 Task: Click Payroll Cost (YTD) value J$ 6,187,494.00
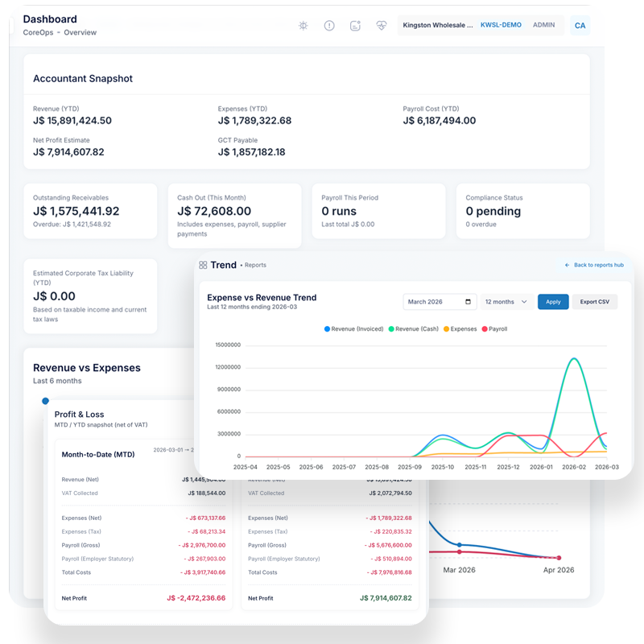click(x=440, y=121)
